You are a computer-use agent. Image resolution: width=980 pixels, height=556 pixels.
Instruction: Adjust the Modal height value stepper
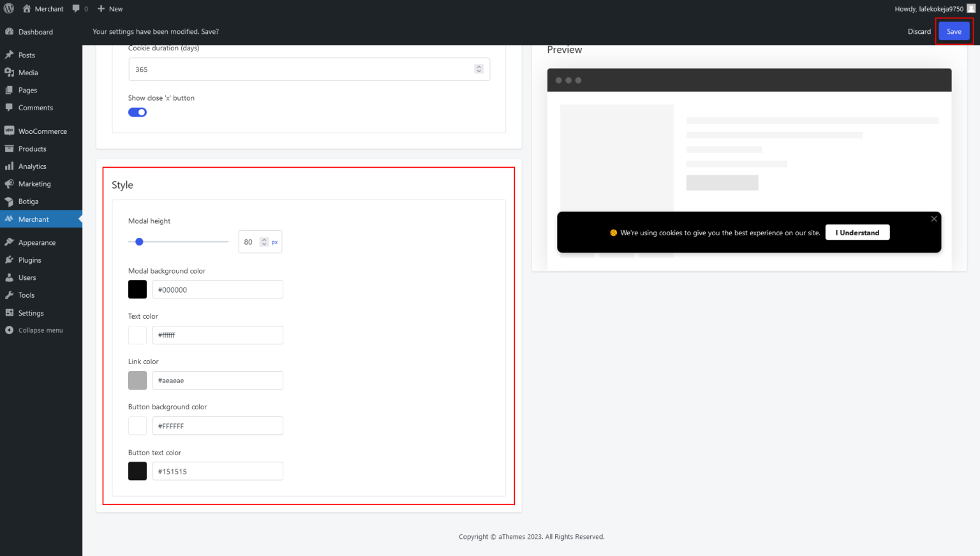pos(264,242)
